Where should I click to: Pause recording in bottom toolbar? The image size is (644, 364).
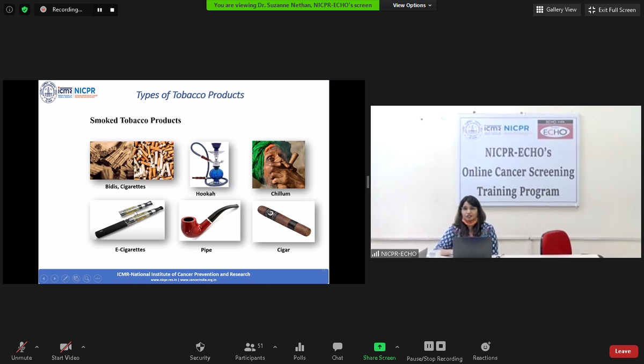429,346
